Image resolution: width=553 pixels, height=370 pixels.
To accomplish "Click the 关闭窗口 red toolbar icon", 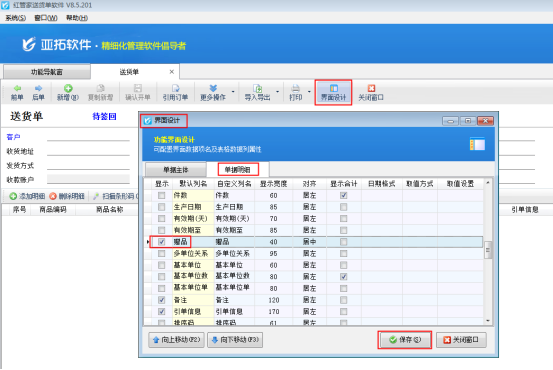I will coord(371,88).
